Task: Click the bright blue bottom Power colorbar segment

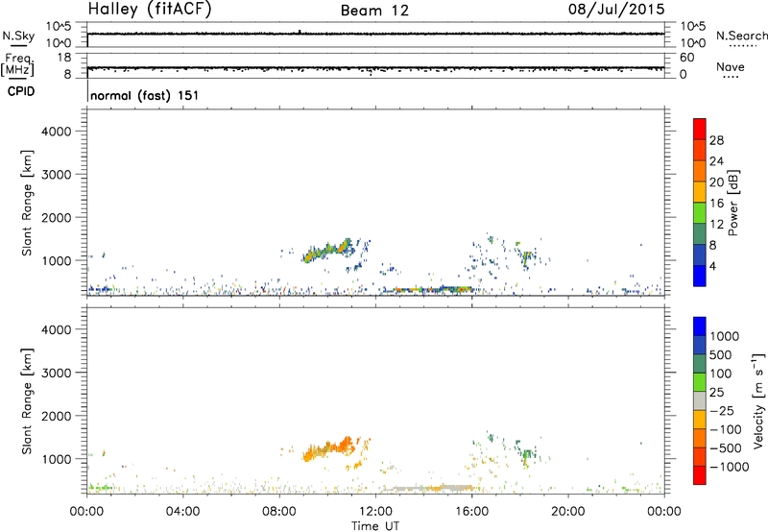Action: 700,276
